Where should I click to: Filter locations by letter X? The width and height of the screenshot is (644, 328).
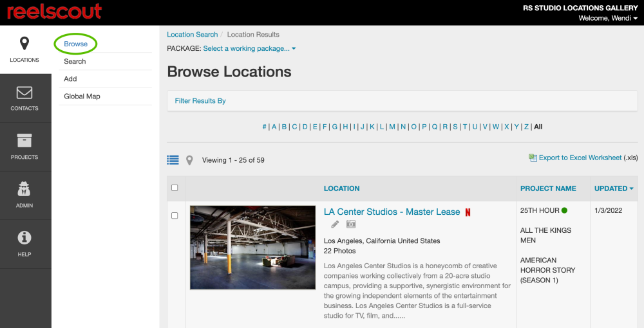507,127
